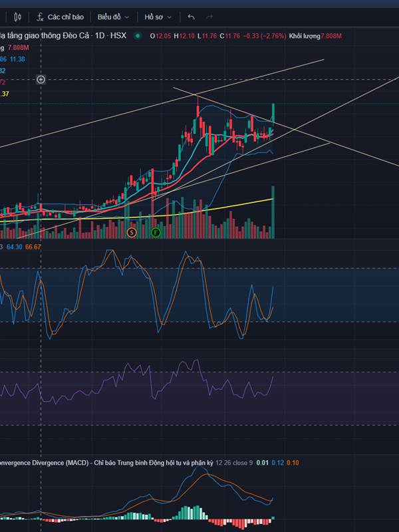
Task: Click the MACD histogram value 0.01
Action: click(262, 463)
